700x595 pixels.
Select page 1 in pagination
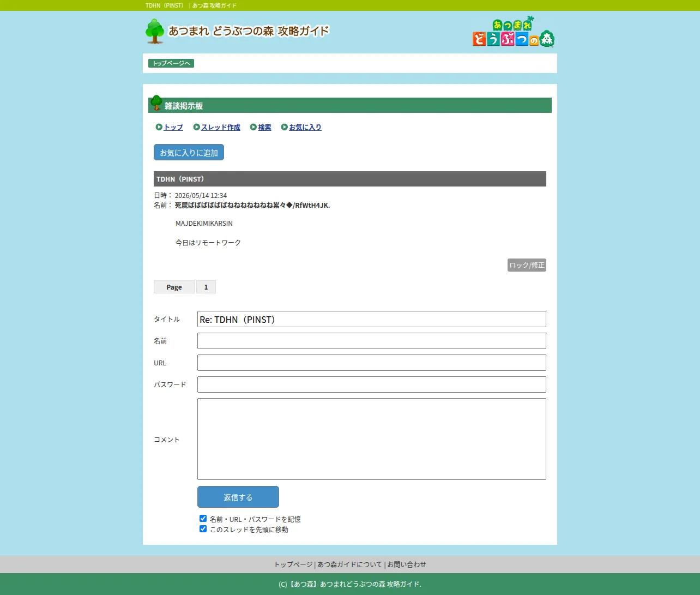pos(206,287)
